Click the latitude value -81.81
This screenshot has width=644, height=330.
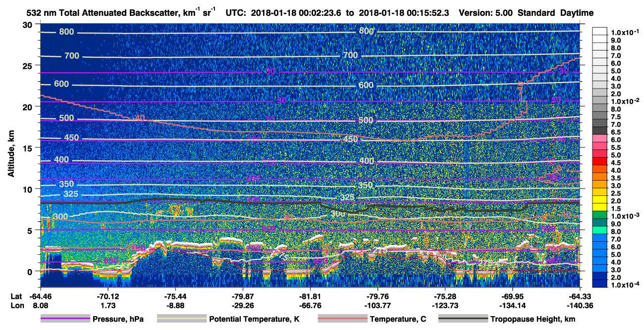tap(310, 296)
